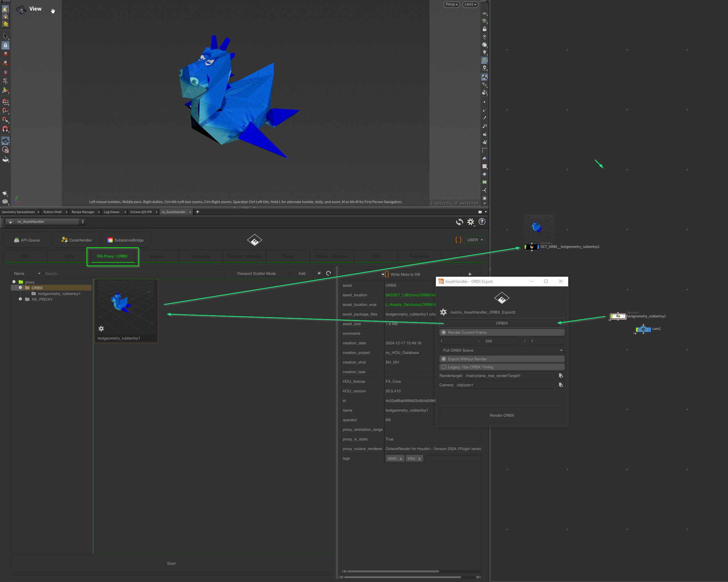Click the Scan button
The image size is (728, 582).
click(171, 563)
